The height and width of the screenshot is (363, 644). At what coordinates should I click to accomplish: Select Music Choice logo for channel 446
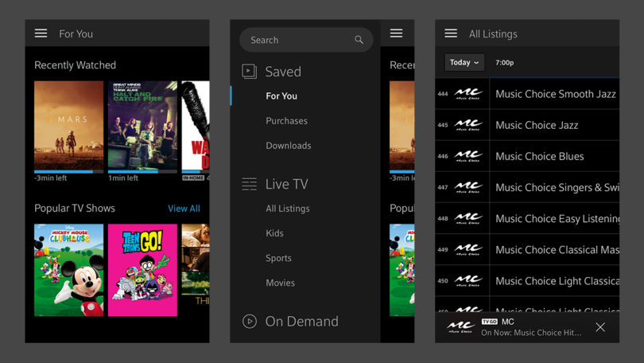coord(468,156)
